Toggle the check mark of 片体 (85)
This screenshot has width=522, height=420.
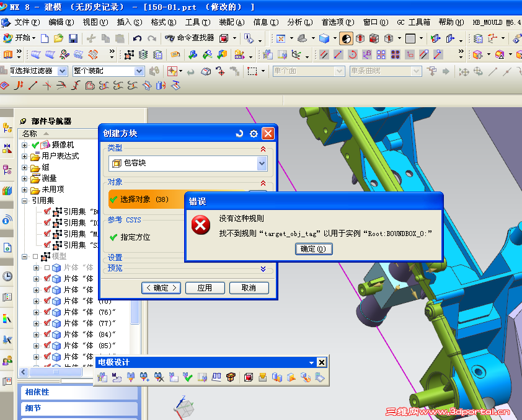(47, 345)
